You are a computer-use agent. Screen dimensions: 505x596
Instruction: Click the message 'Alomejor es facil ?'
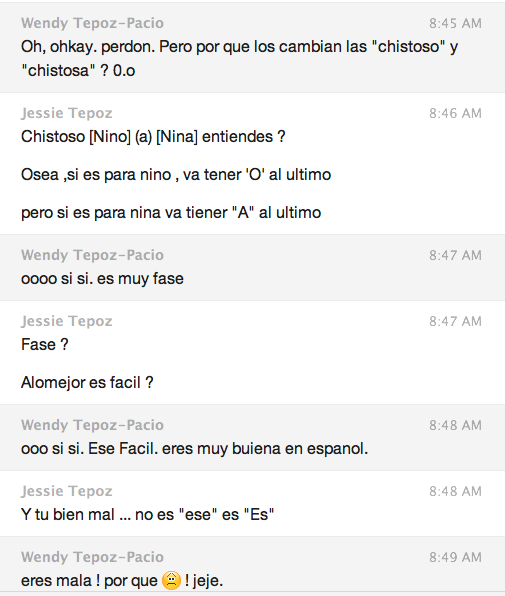[87, 382]
